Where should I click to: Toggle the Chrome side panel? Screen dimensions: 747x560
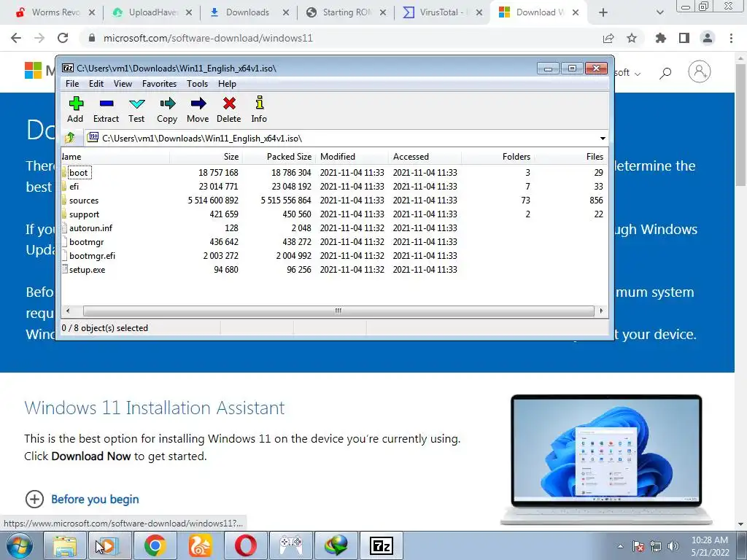pos(684,38)
